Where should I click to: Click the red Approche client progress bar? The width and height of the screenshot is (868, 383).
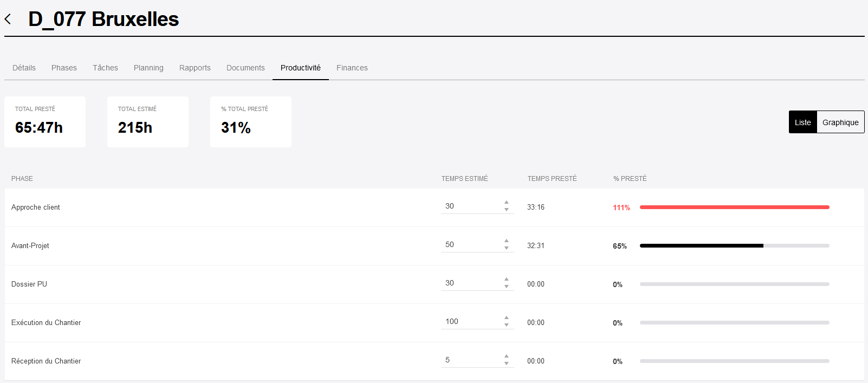click(x=734, y=207)
